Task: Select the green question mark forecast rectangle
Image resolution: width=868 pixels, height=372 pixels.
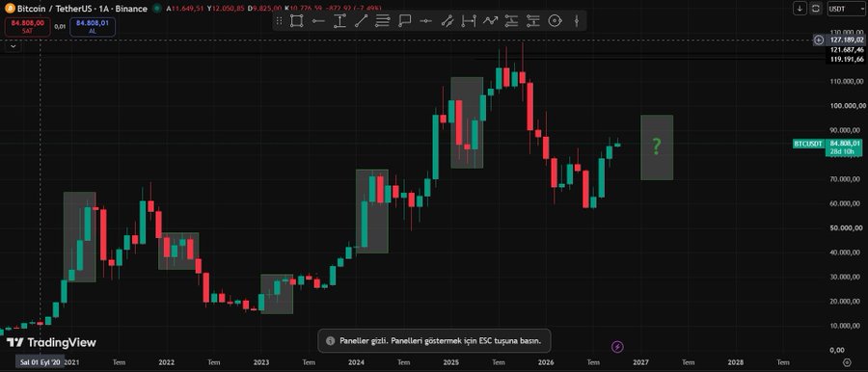Action: pyautogui.click(x=657, y=147)
